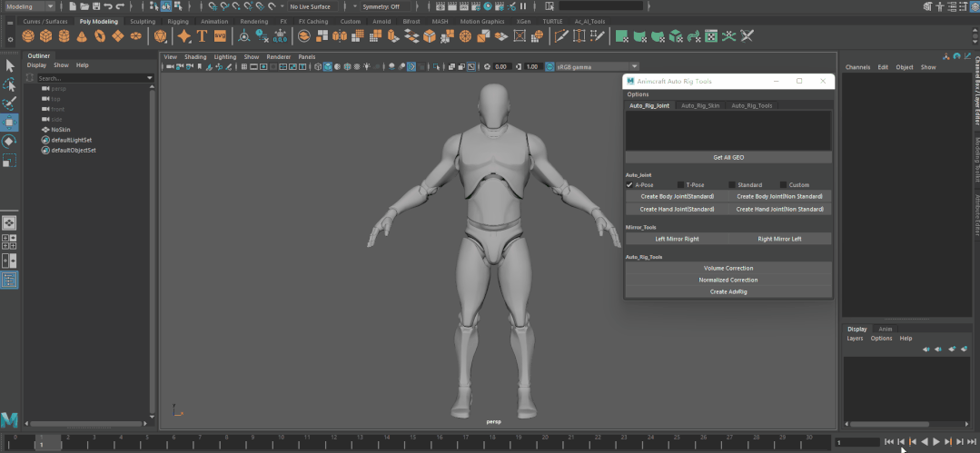Check the Custom checkbox

(x=784, y=185)
